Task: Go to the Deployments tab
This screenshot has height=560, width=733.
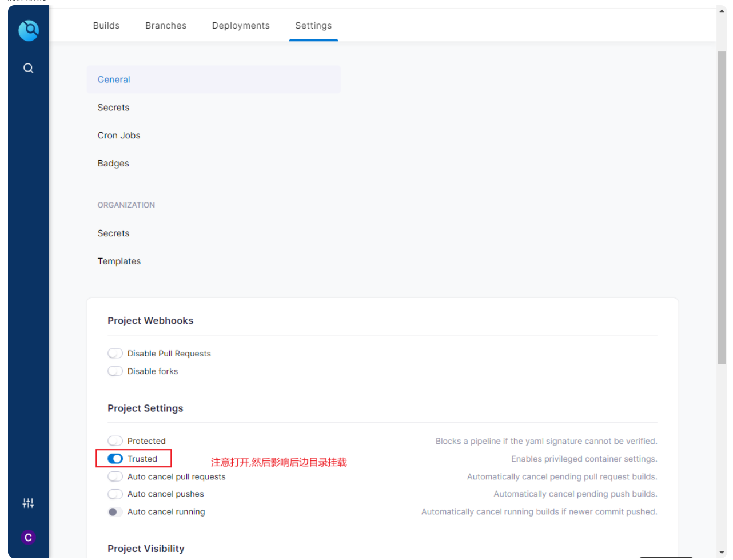Action: (241, 26)
